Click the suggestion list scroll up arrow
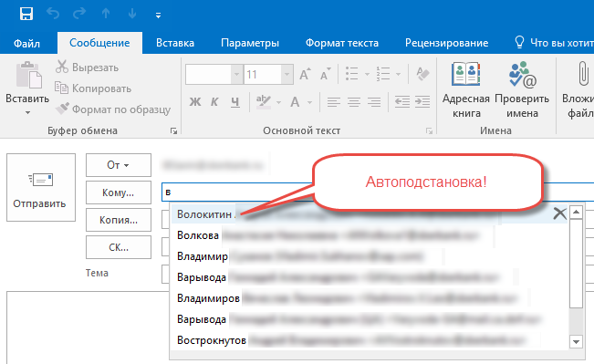Image resolution: width=594 pixels, height=364 pixels. [x=576, y=213]
